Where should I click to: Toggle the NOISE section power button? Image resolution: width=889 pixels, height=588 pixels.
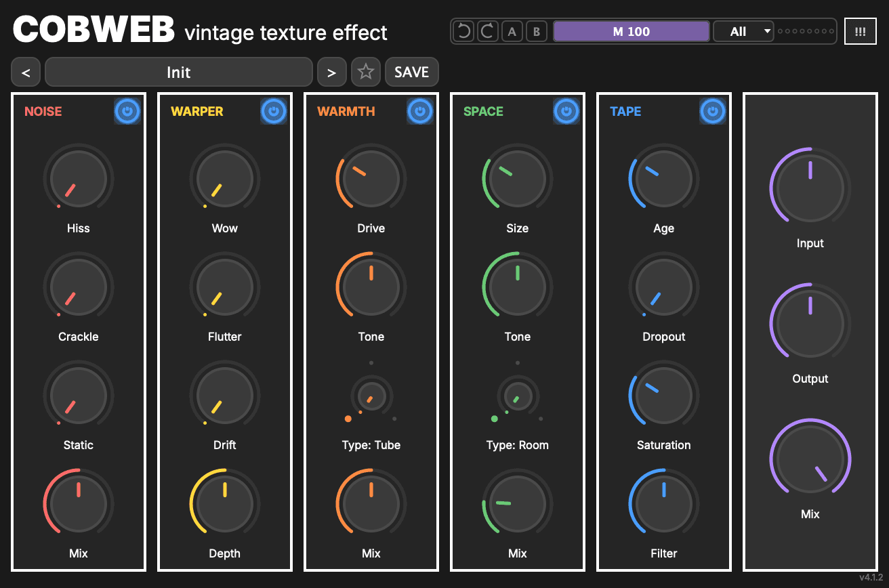click(x=127, y=111)
